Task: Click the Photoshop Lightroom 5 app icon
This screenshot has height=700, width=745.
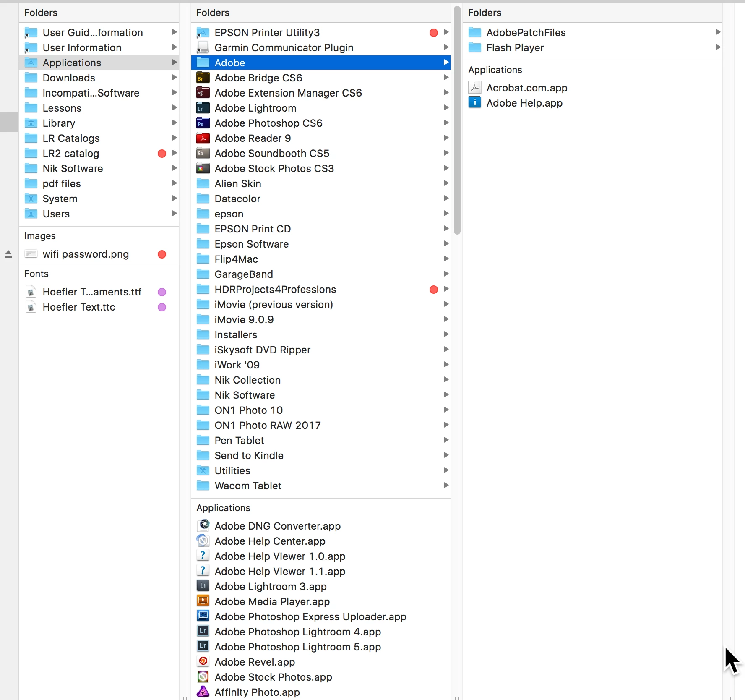Action: pyautogui.click(x=203, y=646)
